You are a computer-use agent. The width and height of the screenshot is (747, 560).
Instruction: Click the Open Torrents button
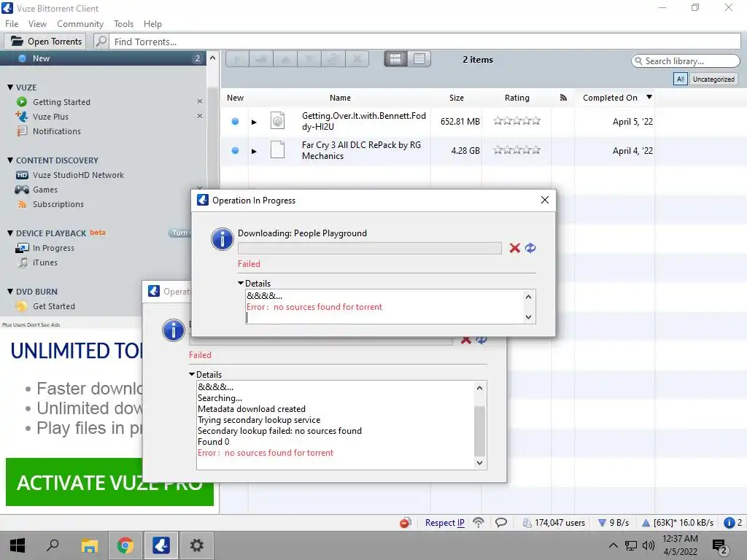[x=46, y=42]
